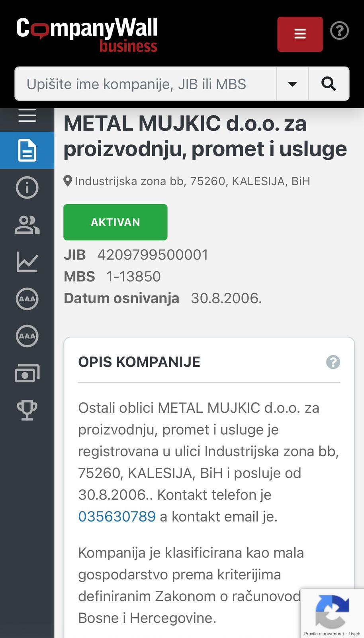The height and width of the screenshot is (638, 364).
Task: Open the people sidebar section
Action: click(x=27, y=224)
